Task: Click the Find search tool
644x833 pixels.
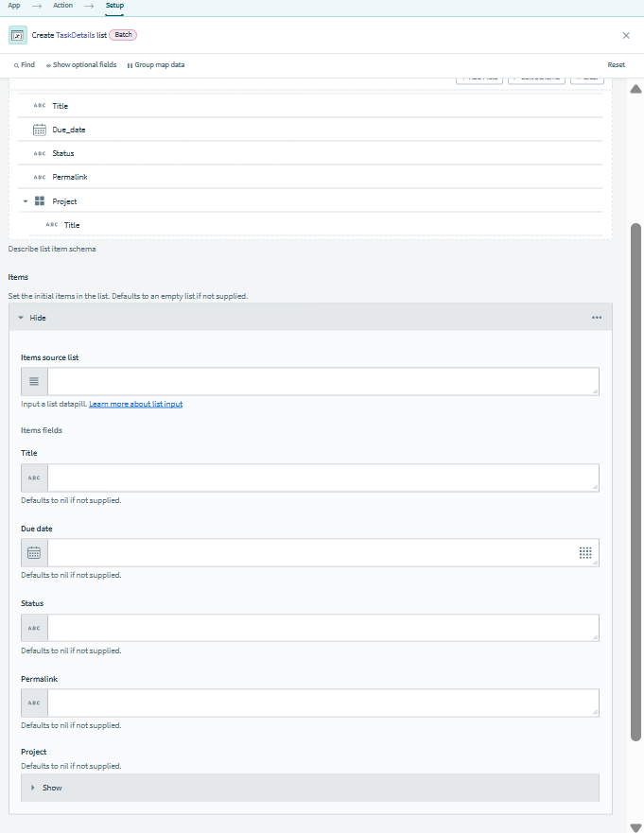Action: [x=24, y=65]
